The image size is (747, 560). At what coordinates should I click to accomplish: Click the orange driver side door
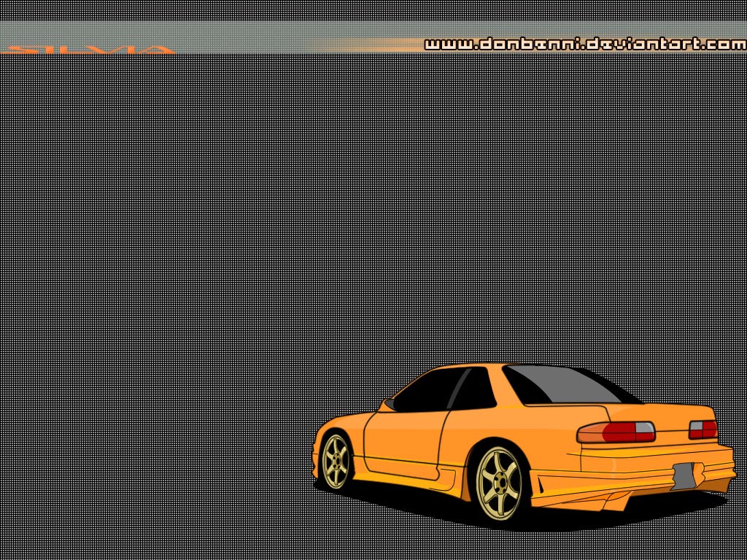point(405,437)
